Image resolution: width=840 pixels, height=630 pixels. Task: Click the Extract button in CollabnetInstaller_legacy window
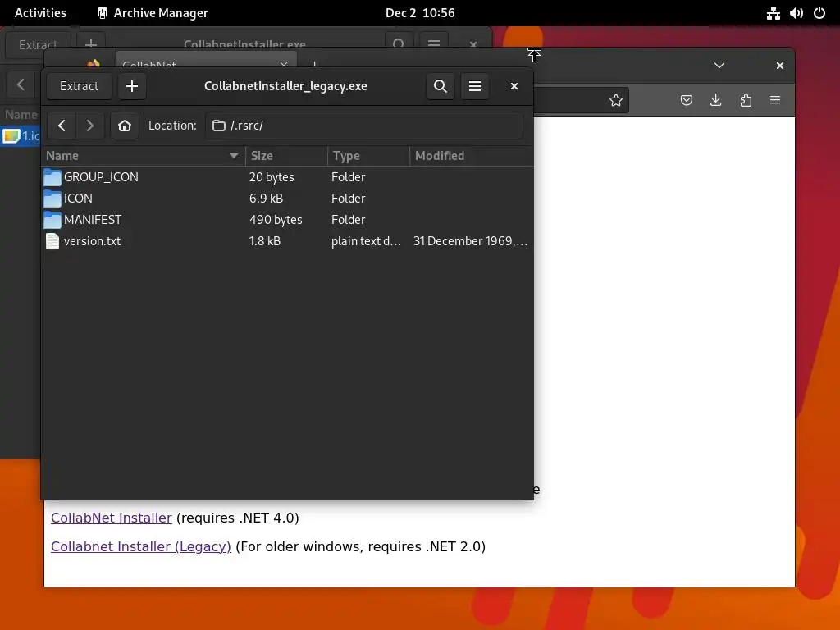point(80,86)
